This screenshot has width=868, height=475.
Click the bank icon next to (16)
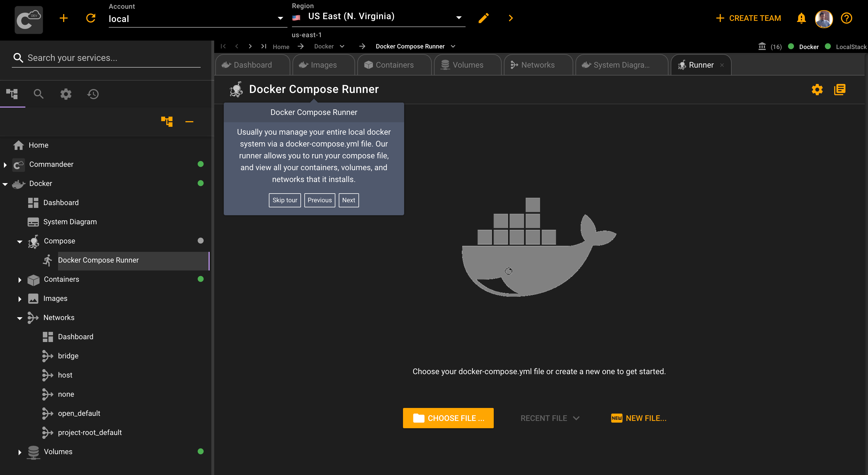762,46
